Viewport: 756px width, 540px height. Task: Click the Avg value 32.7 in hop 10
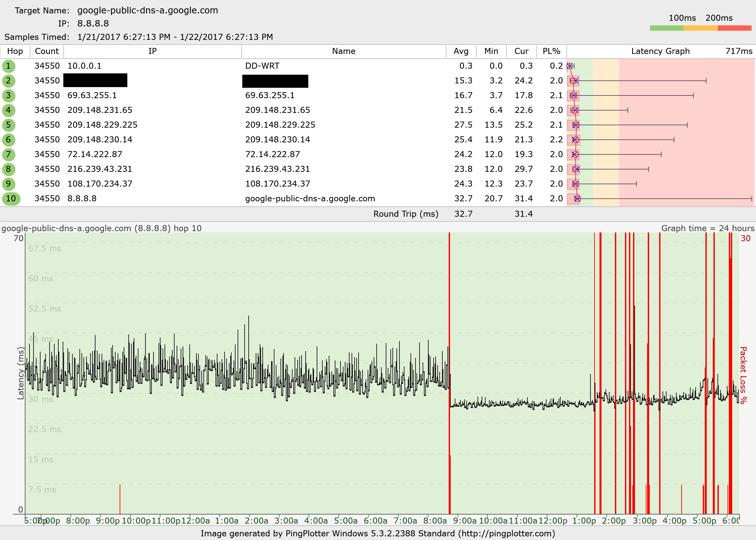pos(463,199)
